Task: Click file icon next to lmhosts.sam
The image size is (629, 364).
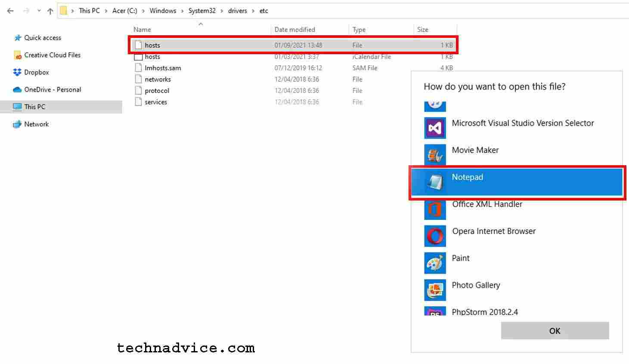Action: click(138, 68)
